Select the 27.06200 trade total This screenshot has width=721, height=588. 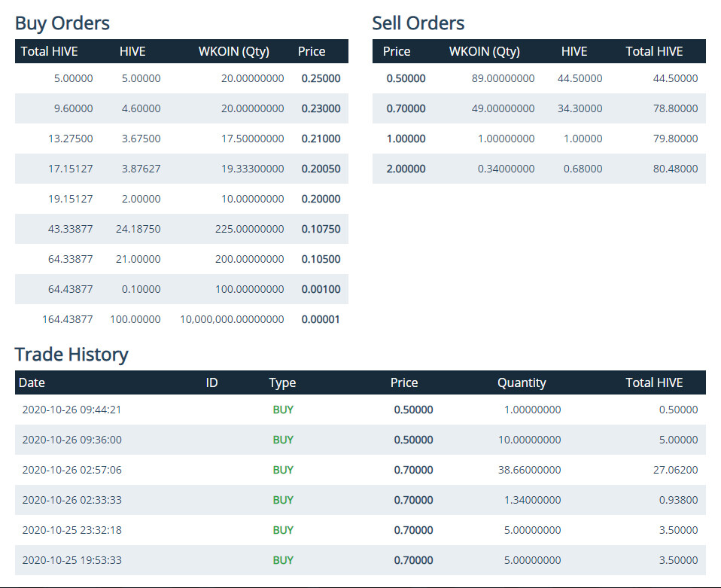click(676, 470)
